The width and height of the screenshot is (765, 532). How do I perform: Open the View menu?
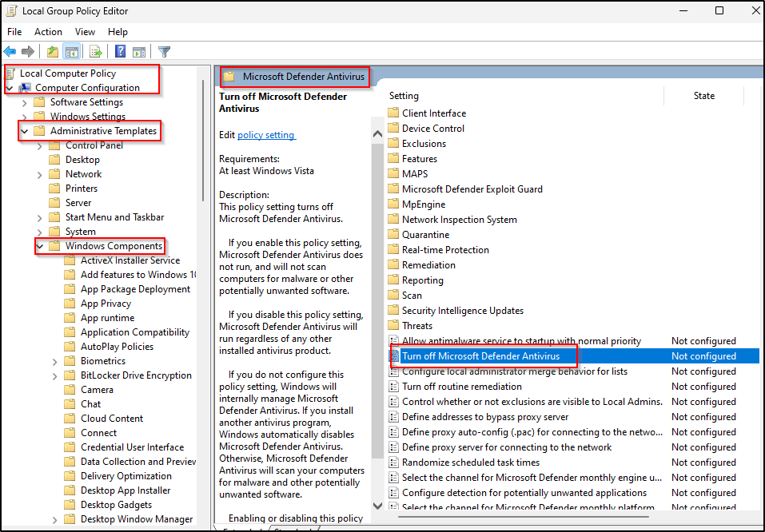pos(85,32)
